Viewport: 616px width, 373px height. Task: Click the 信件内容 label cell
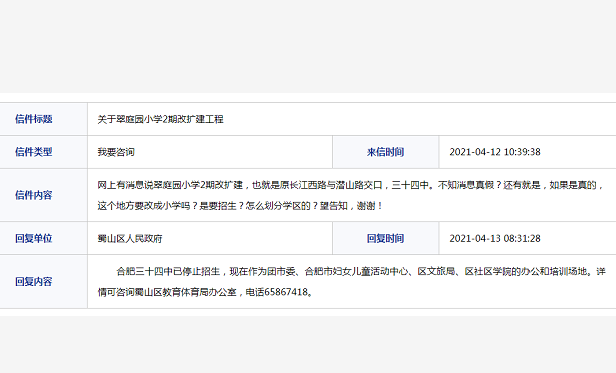click(43, 195)
